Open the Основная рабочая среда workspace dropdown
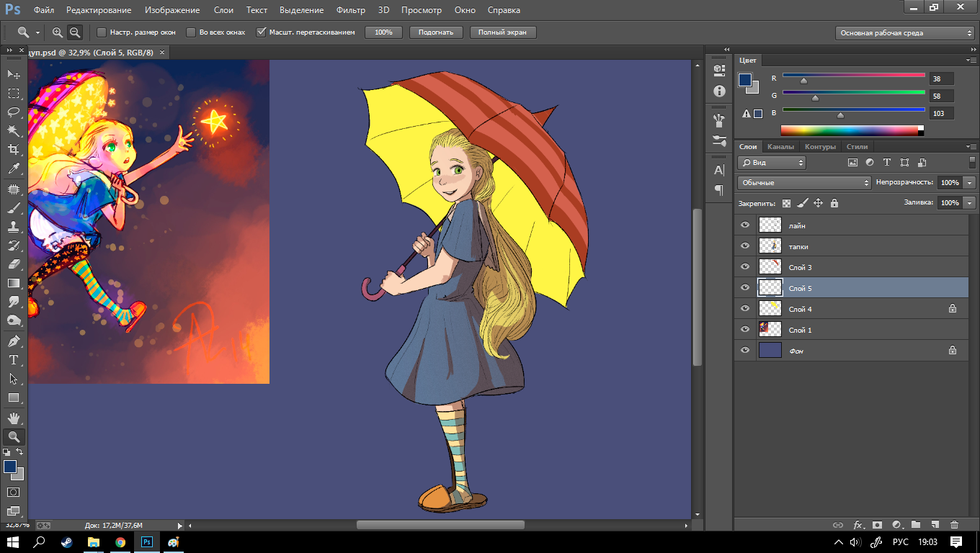This screenshot has height=553, width=980. pos(905,32)
